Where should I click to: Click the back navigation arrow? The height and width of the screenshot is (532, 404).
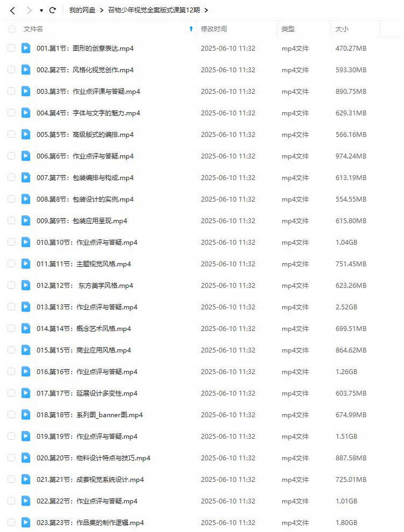click(x=12, y=11)
